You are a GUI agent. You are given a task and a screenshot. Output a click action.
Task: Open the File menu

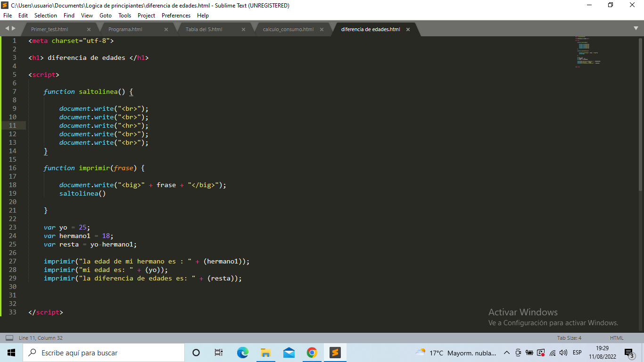8,16
